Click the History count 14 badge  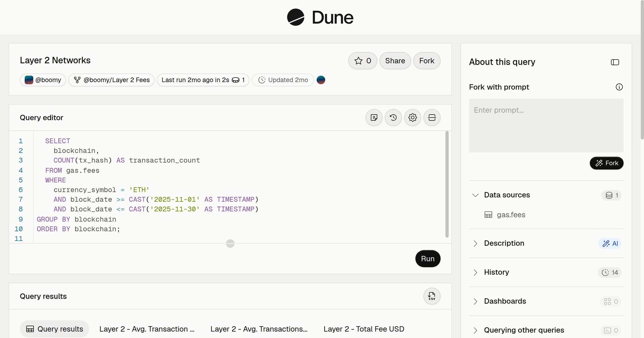point(610,273)
